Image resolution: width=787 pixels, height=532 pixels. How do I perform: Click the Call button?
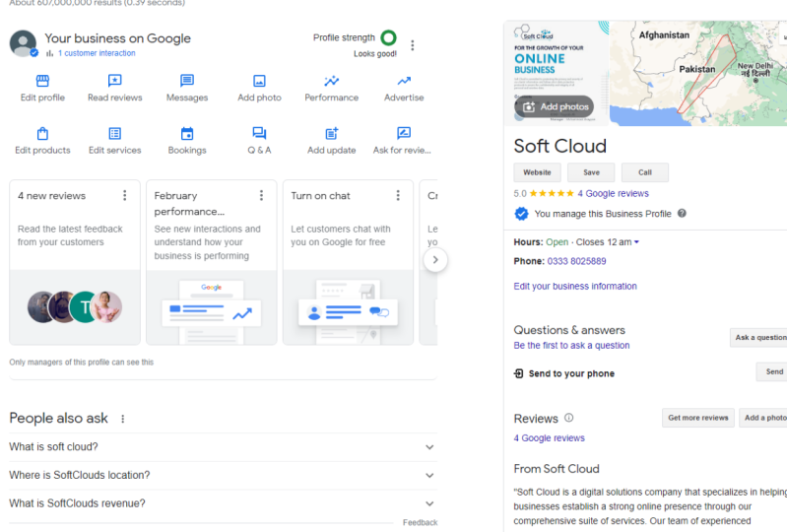click(645, 172)
